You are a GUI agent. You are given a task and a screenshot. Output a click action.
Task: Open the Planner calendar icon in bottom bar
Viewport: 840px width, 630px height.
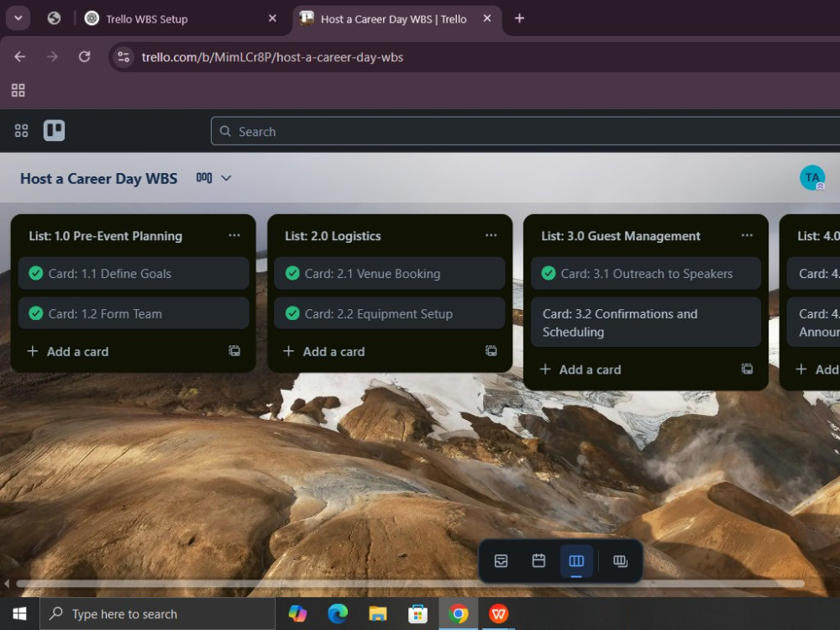click(x=538, y=561)
